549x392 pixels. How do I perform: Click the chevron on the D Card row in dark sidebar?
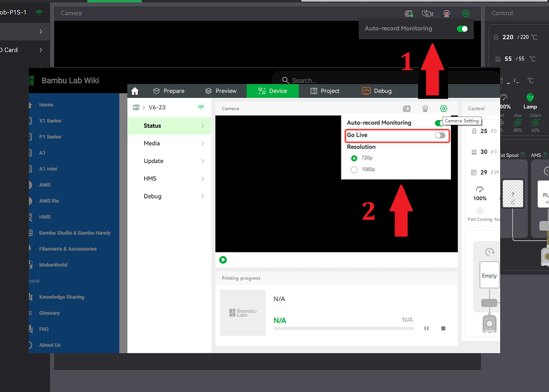click(x=41, y=50)
